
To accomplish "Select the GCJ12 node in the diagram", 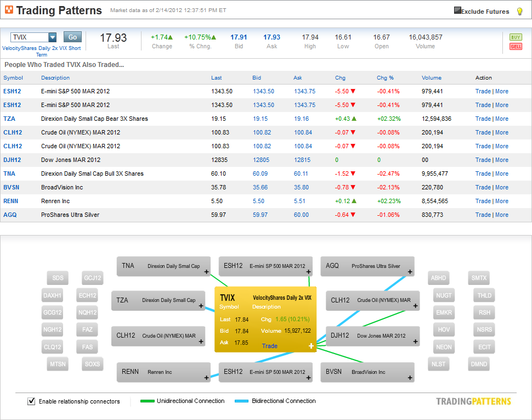I will [x=92, y=278].
